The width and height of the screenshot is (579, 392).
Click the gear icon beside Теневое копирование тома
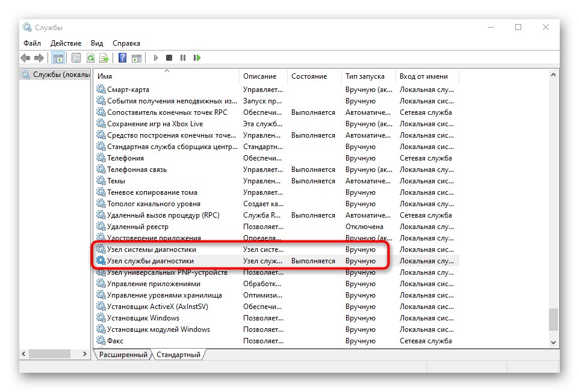point(101,192)
